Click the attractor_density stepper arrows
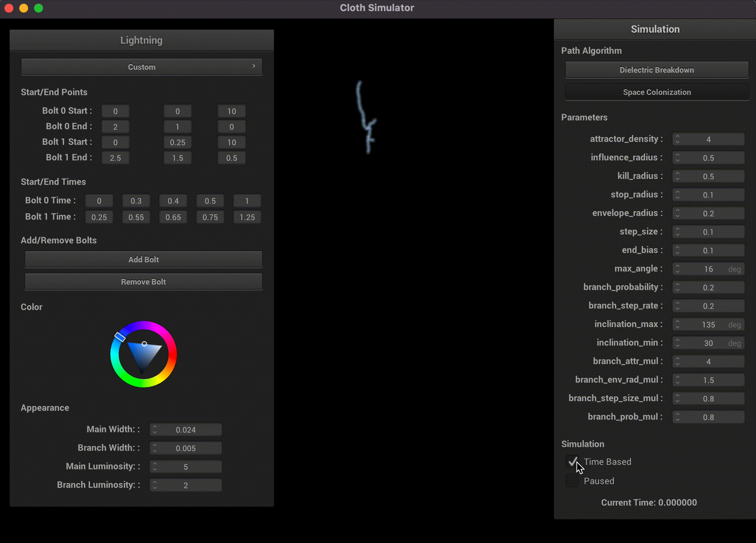 pyautogui.click(x=677, y=139)
